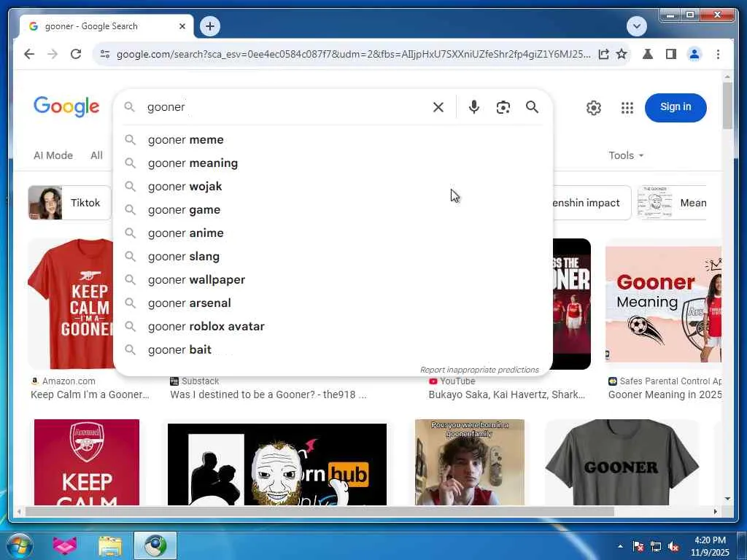The height and width of the screenshot is (560, 747).
Task: Open YouTube Bukayo Saka result link
Action: tap(506, 394)
